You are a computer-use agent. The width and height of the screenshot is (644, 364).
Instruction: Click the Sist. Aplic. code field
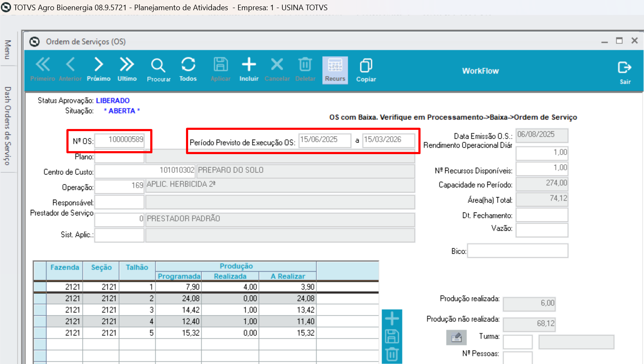[x=119, y=235]
